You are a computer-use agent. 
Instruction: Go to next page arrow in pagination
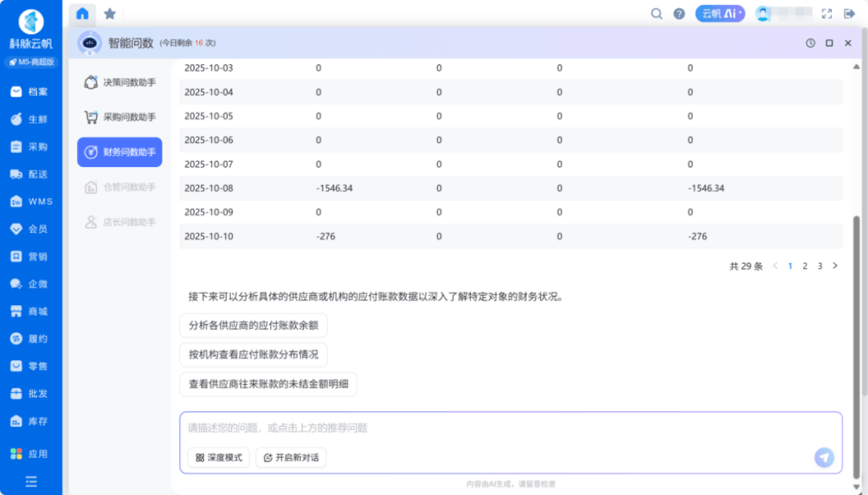tap(835, 266)
